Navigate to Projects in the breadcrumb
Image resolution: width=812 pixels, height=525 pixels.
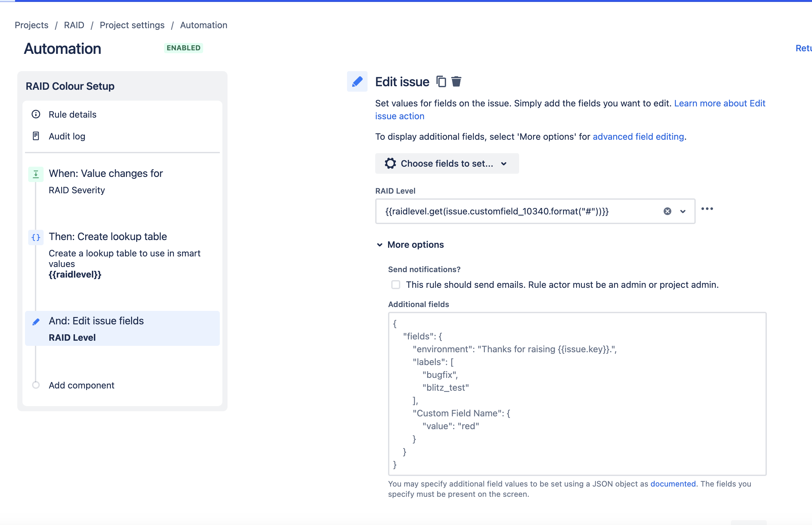[31, 25]
